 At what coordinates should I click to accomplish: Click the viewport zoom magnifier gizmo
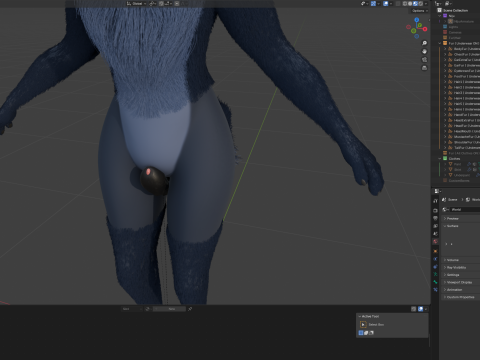424,43
